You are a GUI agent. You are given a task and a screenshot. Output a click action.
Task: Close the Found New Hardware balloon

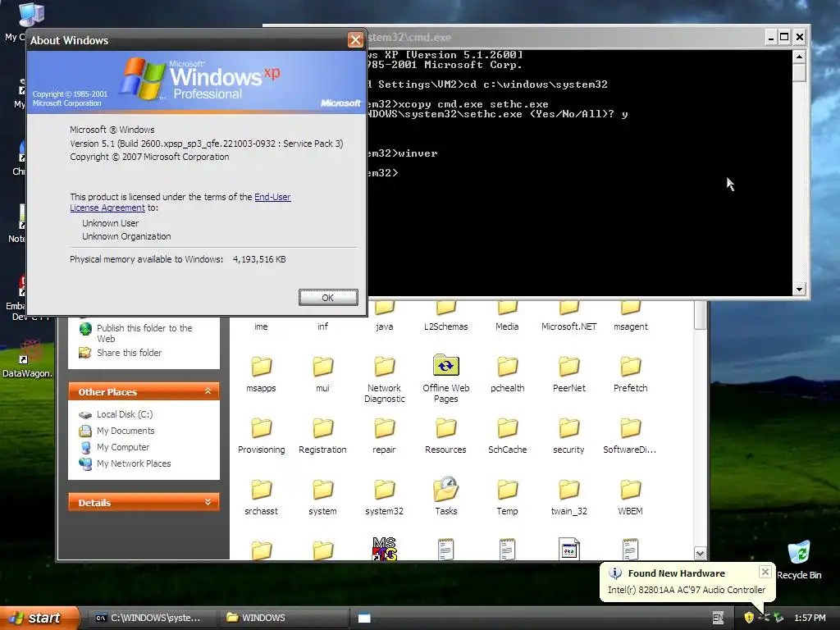tap(765, 572)
